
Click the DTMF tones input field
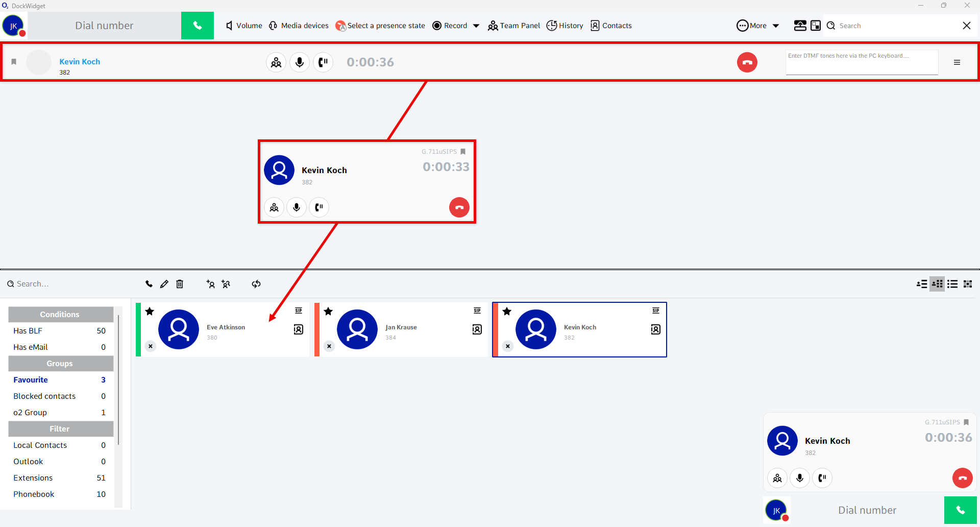(862, 62)
